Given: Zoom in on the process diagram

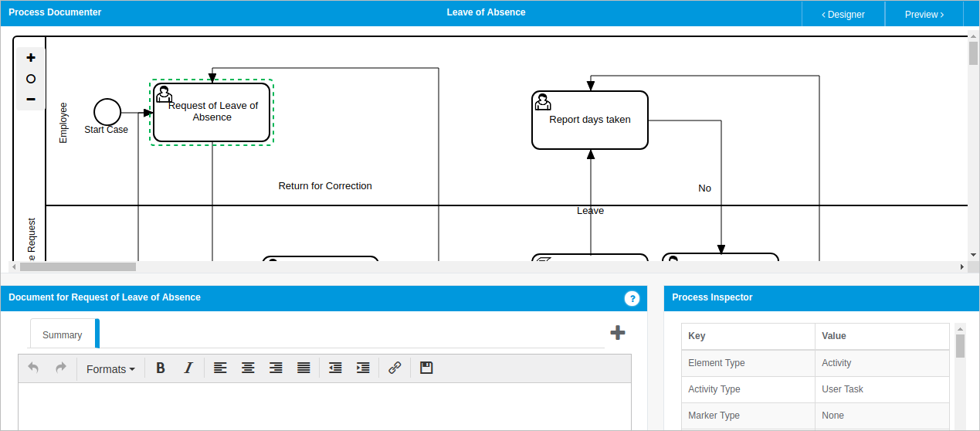Looking at the screenshot, I should 31,58.
